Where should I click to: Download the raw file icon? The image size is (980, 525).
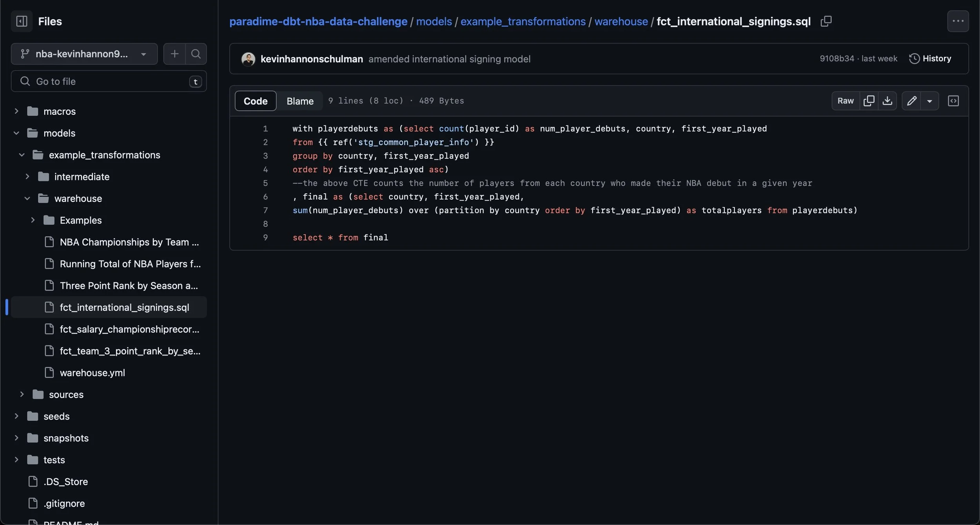887,101
